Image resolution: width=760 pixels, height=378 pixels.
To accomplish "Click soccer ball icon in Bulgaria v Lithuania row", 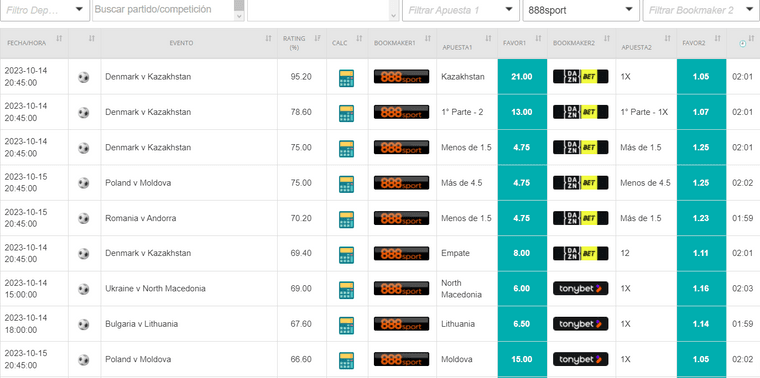I will click(84, 324).
